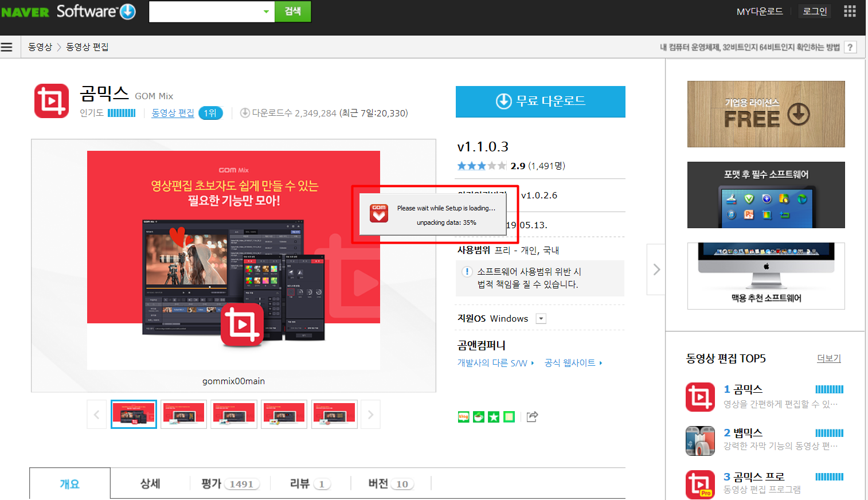Image resolution: width=868 pixels, height=500 pixels.
Task: Expand the right side panel arrow
Action: pyautogui.click(x=656, y=269)
